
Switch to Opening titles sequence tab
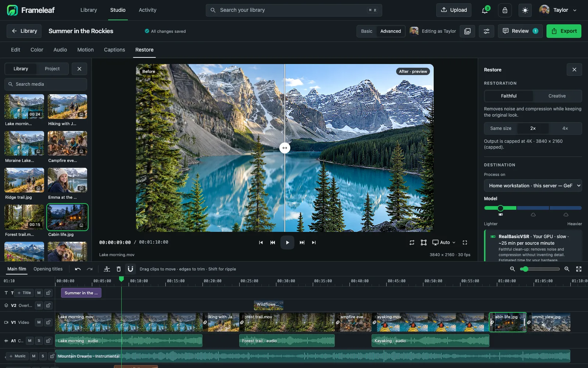48,269
